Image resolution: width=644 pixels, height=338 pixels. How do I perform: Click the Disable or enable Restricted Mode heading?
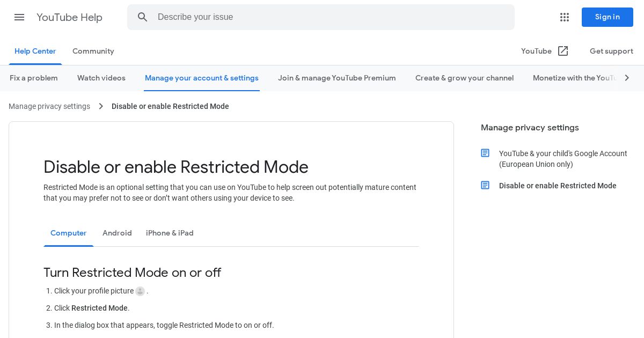point(176,167)
